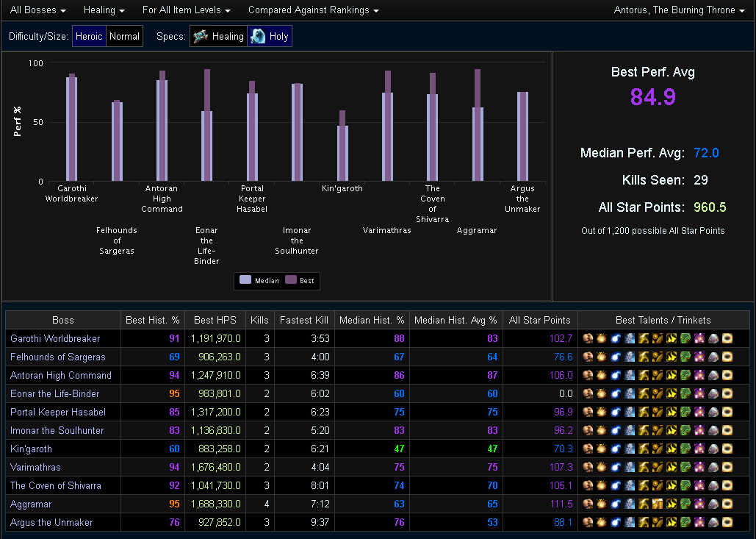Sort table by Best HPS column header
Screen dimensions: 756x539
(215, 320)
